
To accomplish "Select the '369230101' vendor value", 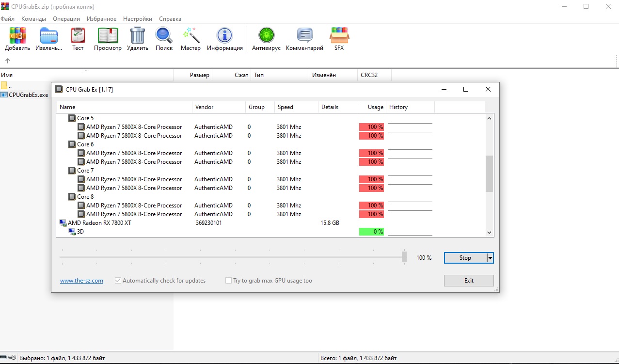I will (x=209, y=223).
